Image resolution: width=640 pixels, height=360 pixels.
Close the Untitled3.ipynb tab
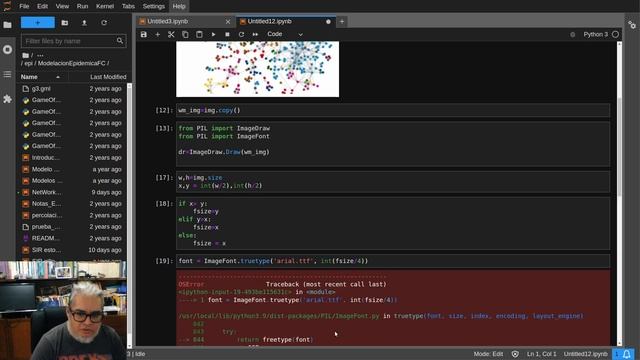click(228, 22)
